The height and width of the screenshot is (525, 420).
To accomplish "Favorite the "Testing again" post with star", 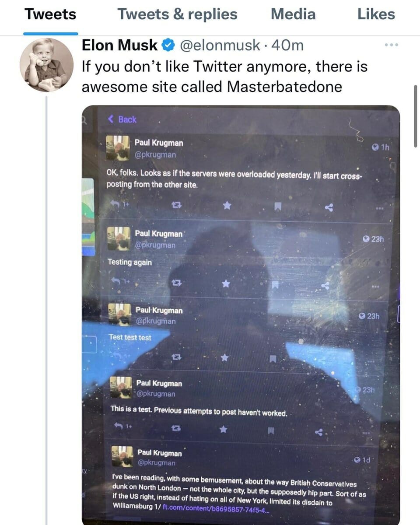I will pos(226,284).
